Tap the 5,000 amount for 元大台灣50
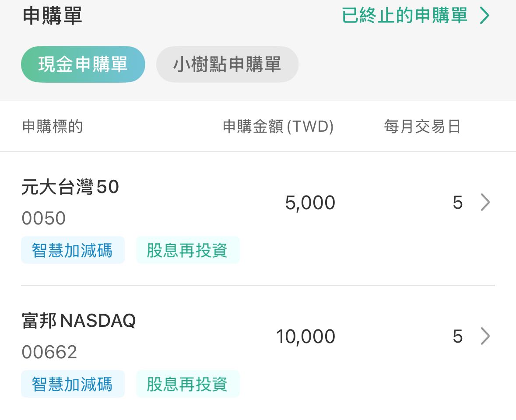This screenshot has width=516, height=420. click(309, 202)
